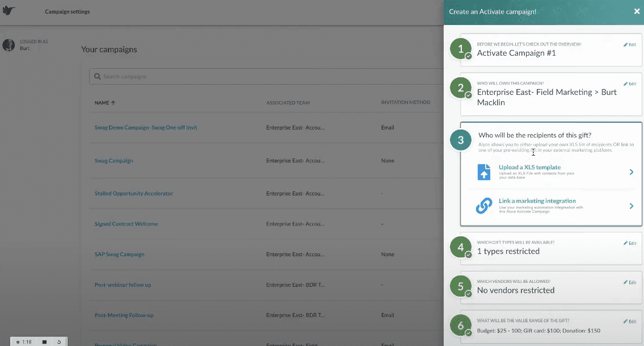The height and width of the screenshot is (346, 644).
Task: Open Swag Demo Campaign- Swag One-off Invit
Action: pyautogui.click(x=146, y=127)
